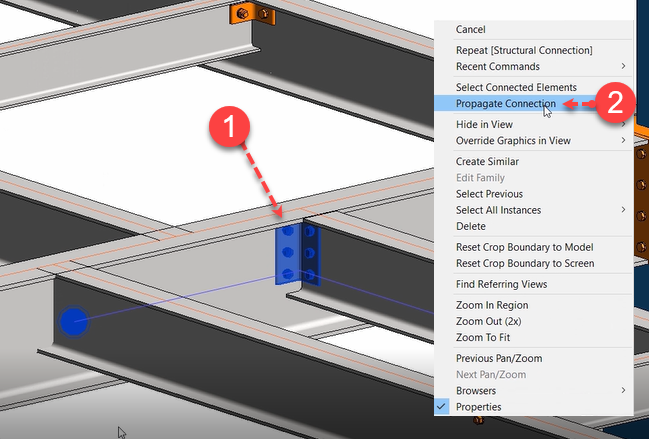Select Zoom In Region
This screenshot has height=439, width=649.
pos(492,305)
